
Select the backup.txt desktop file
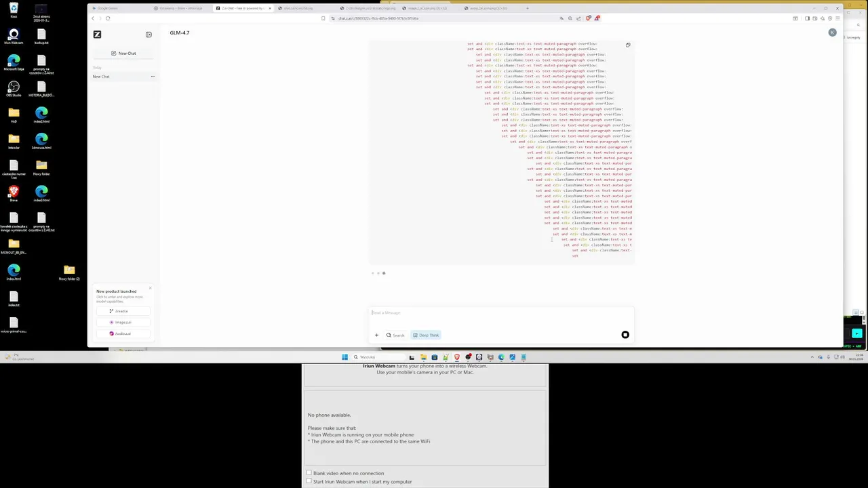(41, 37)
